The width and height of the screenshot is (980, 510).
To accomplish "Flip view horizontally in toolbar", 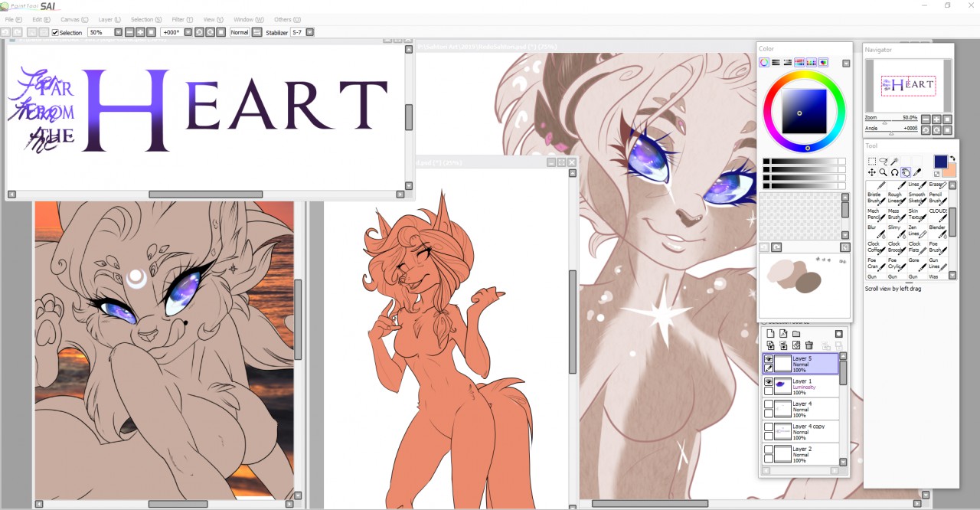I will (x=256, y=32).
